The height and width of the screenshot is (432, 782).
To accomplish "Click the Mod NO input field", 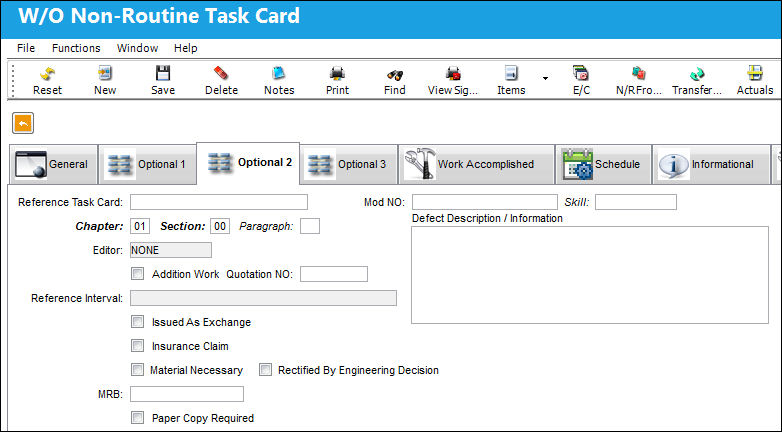I will pyautogui.click(x=485, y=202).
